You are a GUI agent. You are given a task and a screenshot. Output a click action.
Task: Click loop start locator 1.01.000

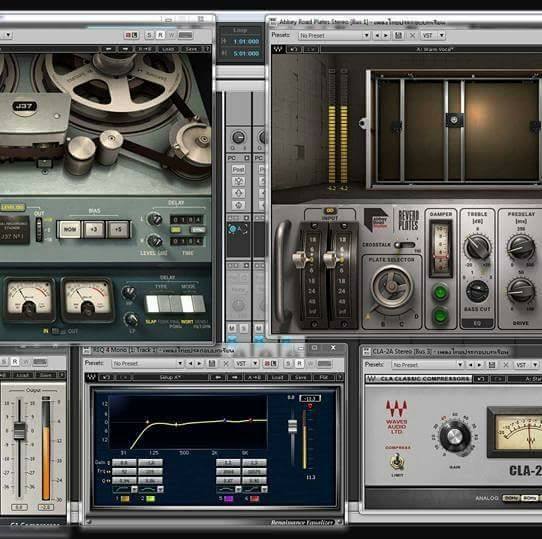click(x=246, y=41)
